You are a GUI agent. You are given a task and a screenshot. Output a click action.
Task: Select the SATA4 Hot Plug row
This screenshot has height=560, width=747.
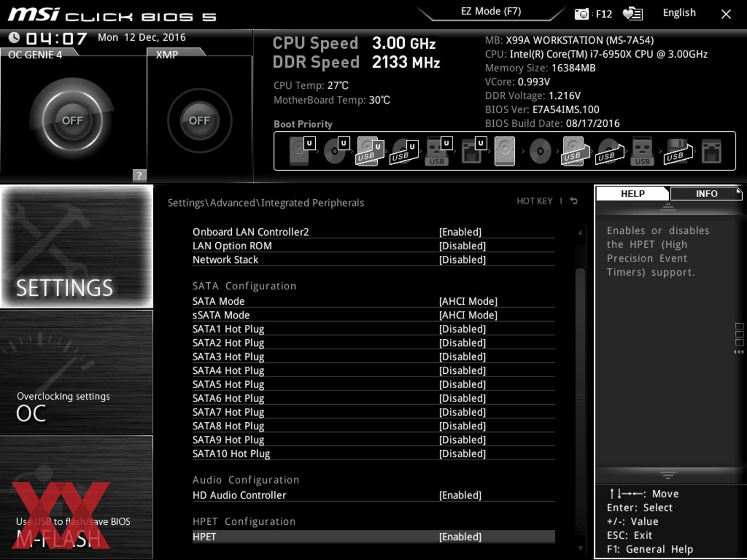click(x=374, y=371)
